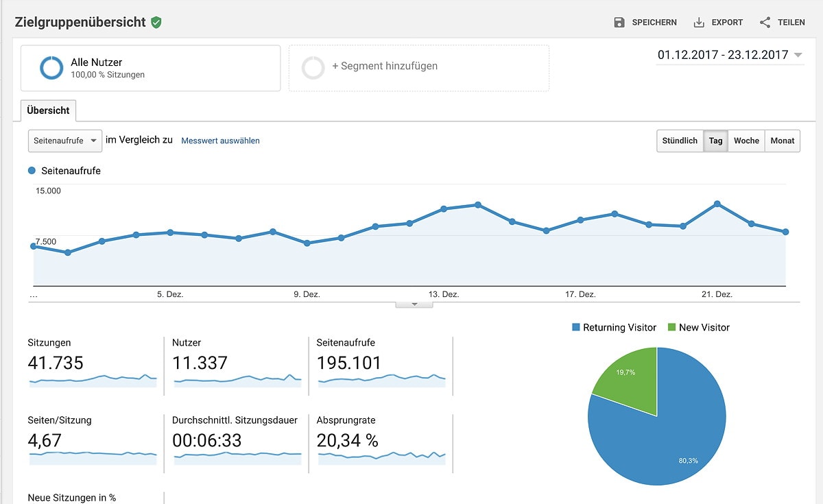Click the Returning Visitor legend square
The image size is (823, 504).
pyautogui.click(x=576, y=328)
